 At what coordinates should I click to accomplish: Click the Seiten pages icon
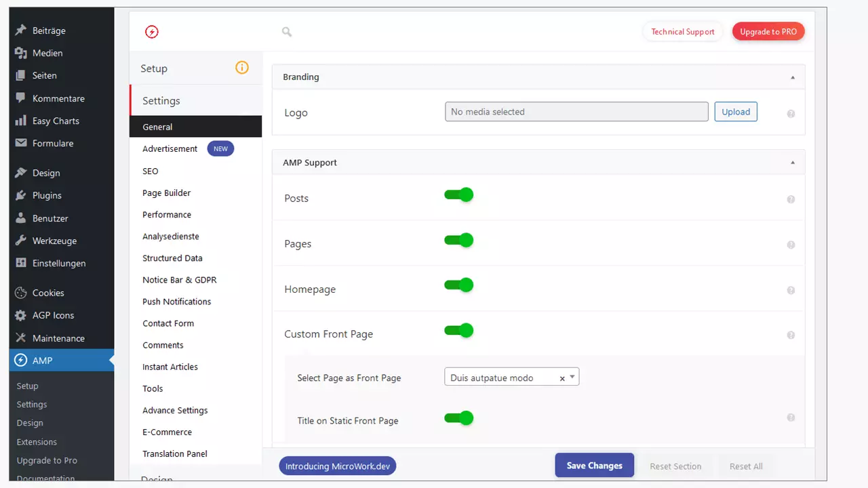pyautogui.click(x=21, y=75)
